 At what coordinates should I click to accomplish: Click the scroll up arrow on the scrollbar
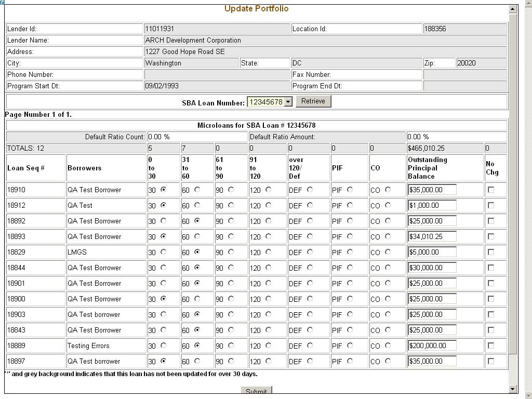coord(513,9)
